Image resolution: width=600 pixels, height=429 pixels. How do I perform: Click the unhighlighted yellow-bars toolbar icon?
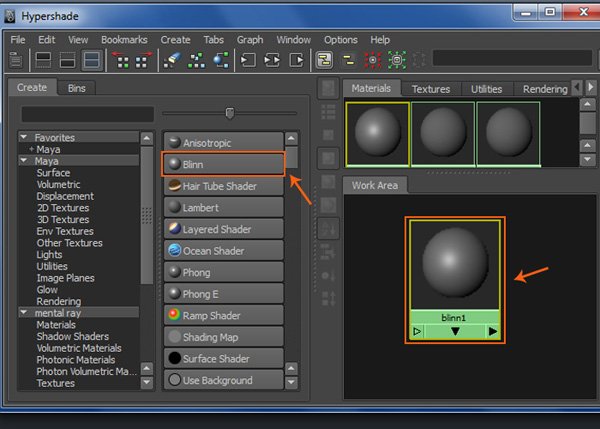348,60
